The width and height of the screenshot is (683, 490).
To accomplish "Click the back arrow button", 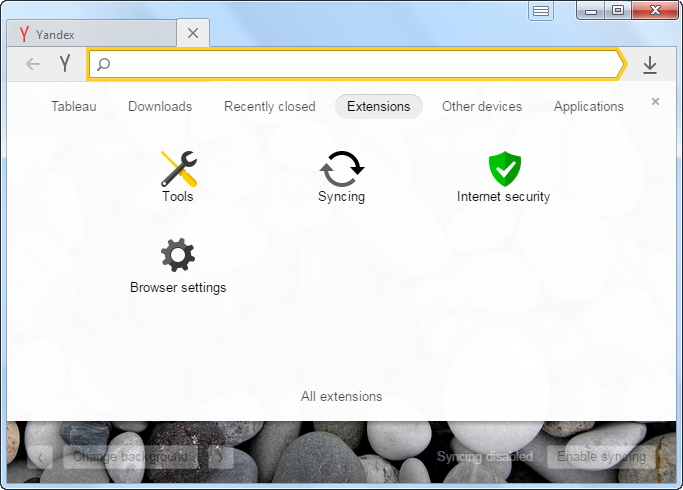I will (33, 64).
